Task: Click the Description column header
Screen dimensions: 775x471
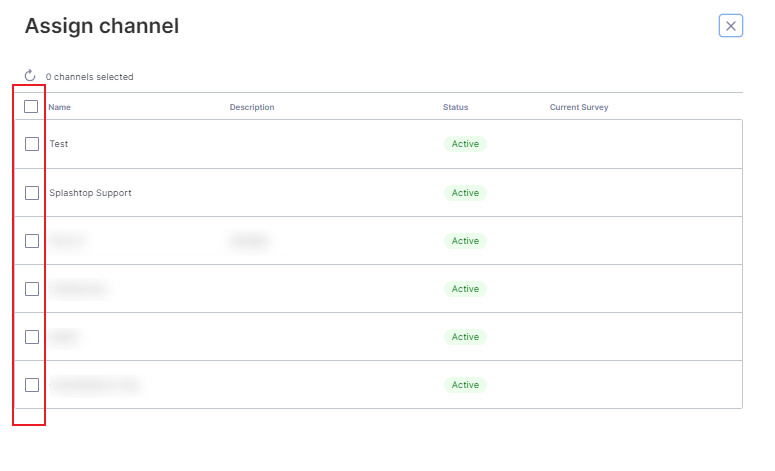Action: click(252, 107)
